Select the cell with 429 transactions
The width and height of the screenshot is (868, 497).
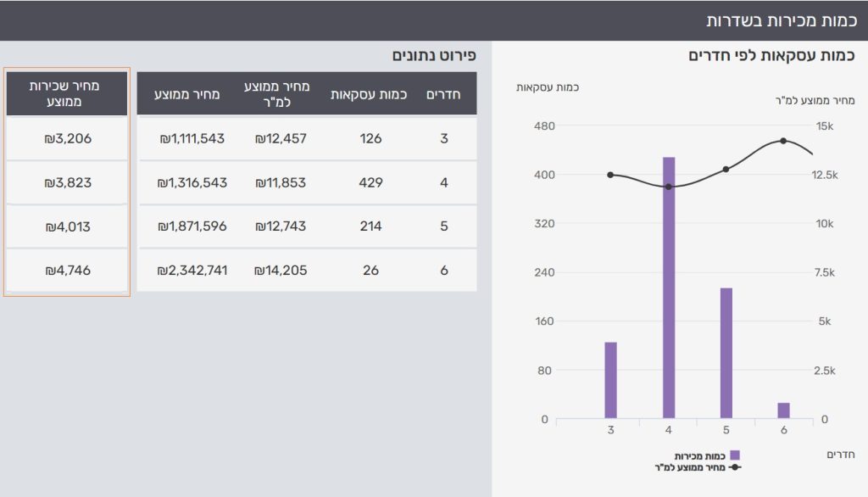[x=370, y=182]
